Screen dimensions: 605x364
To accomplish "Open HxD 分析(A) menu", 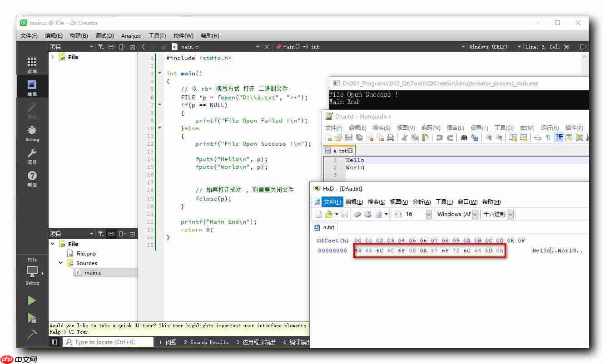I will click(422, 202).
